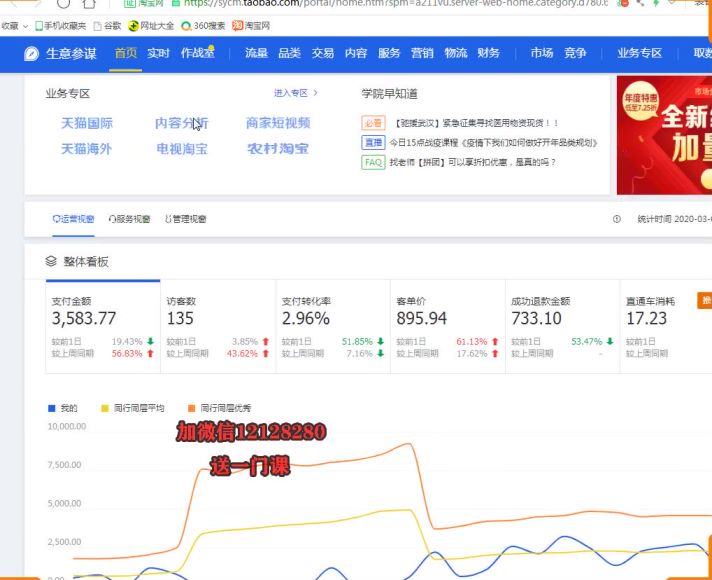Select the 支付金额 metric card
Screen dimensions: 712x580
click(103, 327)
